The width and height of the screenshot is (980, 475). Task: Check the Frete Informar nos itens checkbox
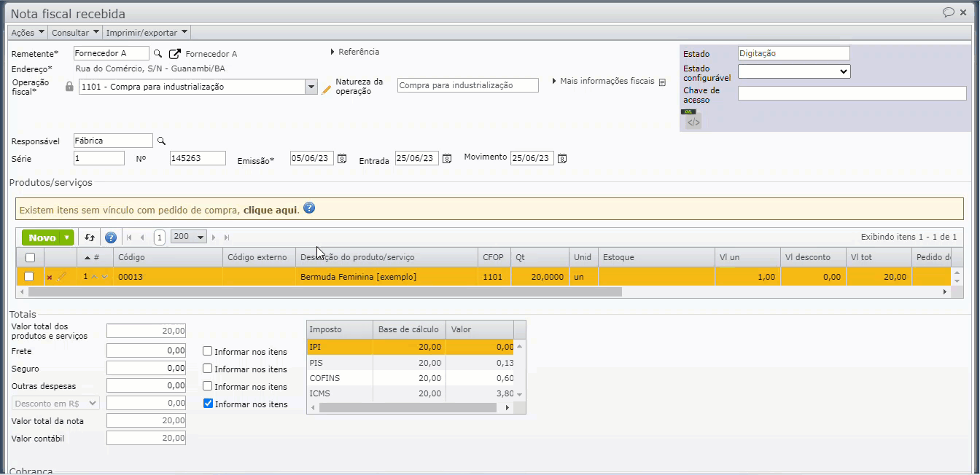click(208, 351)
